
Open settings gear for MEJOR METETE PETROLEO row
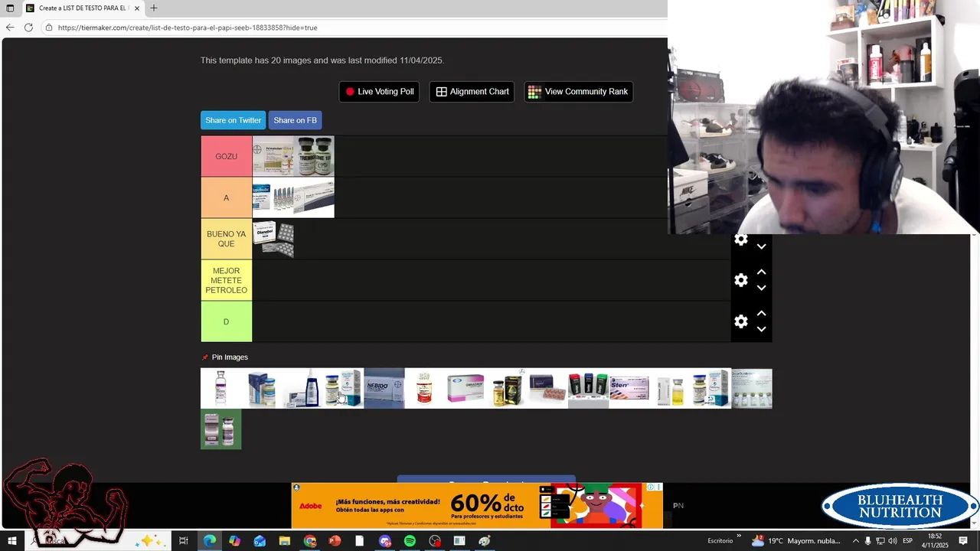(x=740, y=280)
